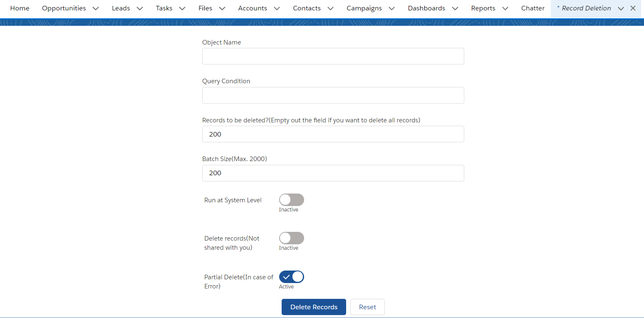Open the Dashboards dropdown menu
This screenshot has height=318, width=644.
(455, 8)
